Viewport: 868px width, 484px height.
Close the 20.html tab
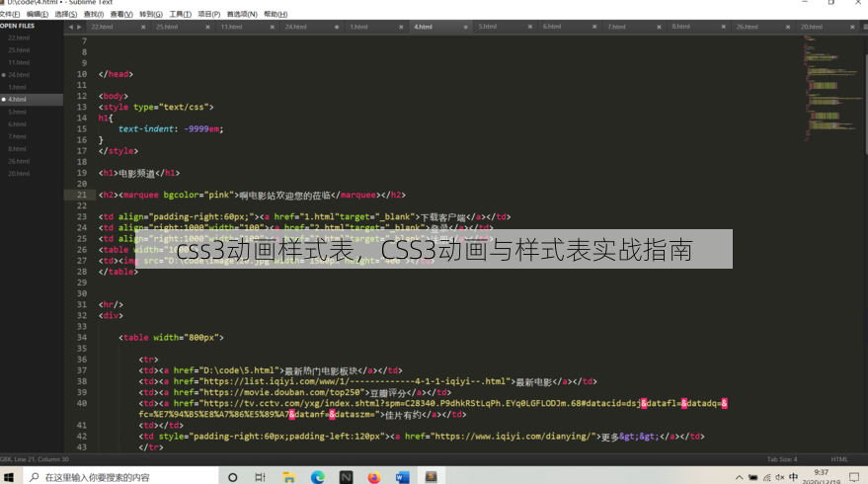(x=852, y=27)
